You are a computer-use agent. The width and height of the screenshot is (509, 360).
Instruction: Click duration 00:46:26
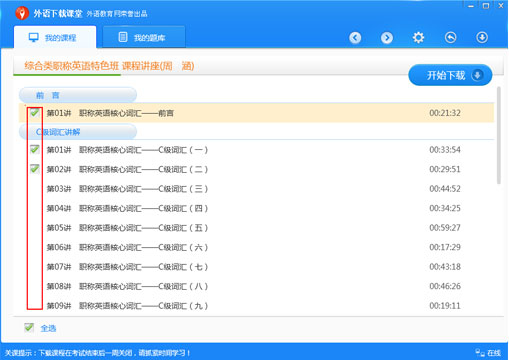point(445,286)
